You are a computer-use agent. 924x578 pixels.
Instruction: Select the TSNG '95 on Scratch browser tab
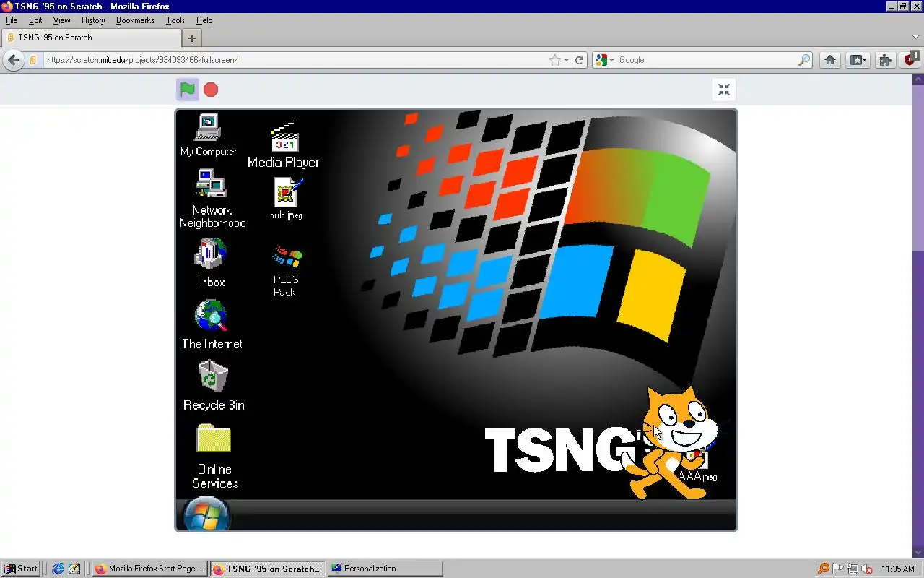(92, 38)
